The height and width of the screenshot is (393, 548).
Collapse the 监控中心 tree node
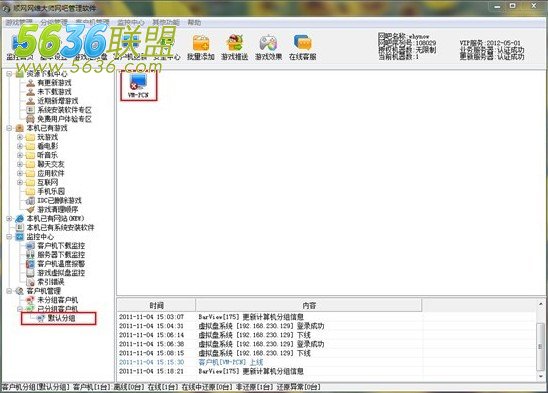(x=9, y=237)
